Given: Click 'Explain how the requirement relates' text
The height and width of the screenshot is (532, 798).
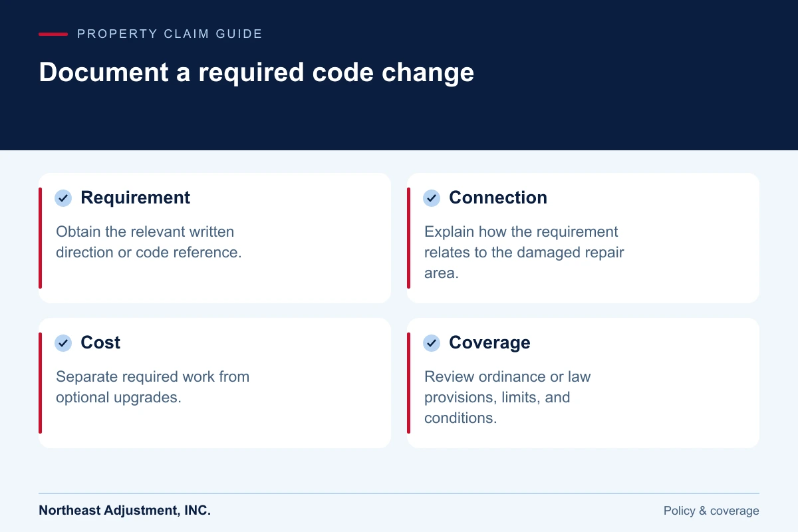Looking at the screenshot, I should [524, 252].
